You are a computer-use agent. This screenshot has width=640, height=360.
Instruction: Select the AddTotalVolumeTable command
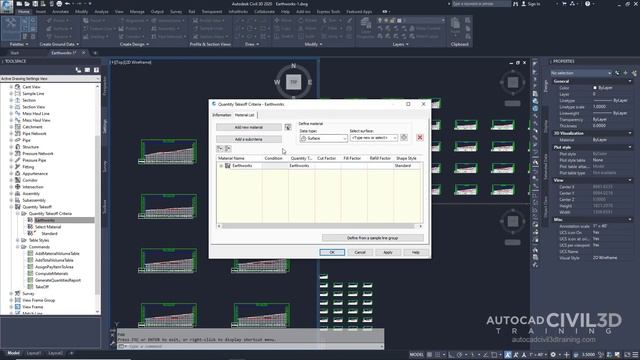[x=54, y=260]
